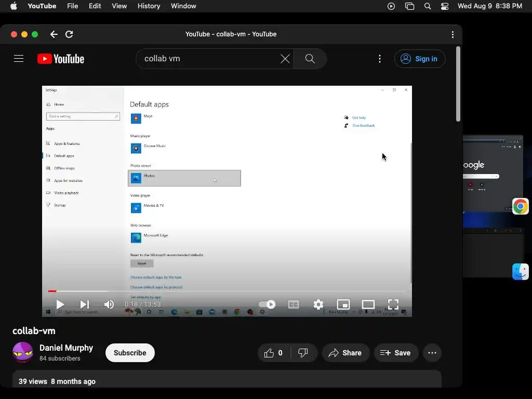The image size is (532, 399).
Task: Open the app window three-dot menu
Action: click(x=453, y=34)
